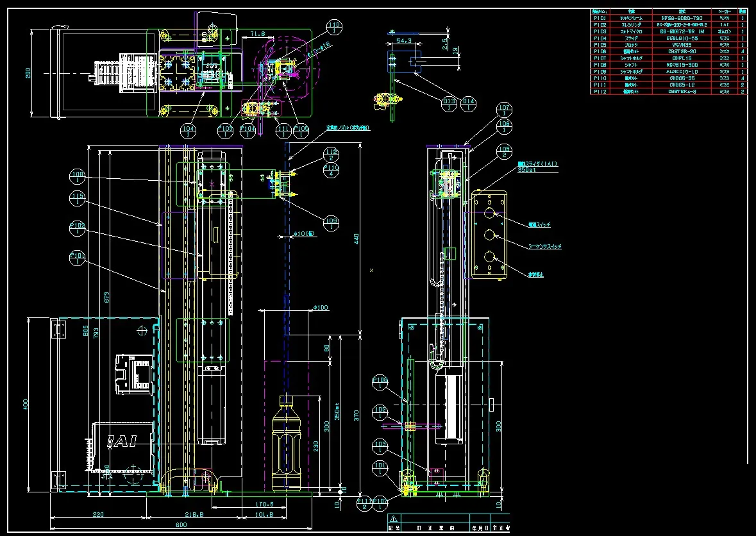Click the ø100 diameter dimension label
The height and width of the screenshot is (536, 756).
(320, 308)
